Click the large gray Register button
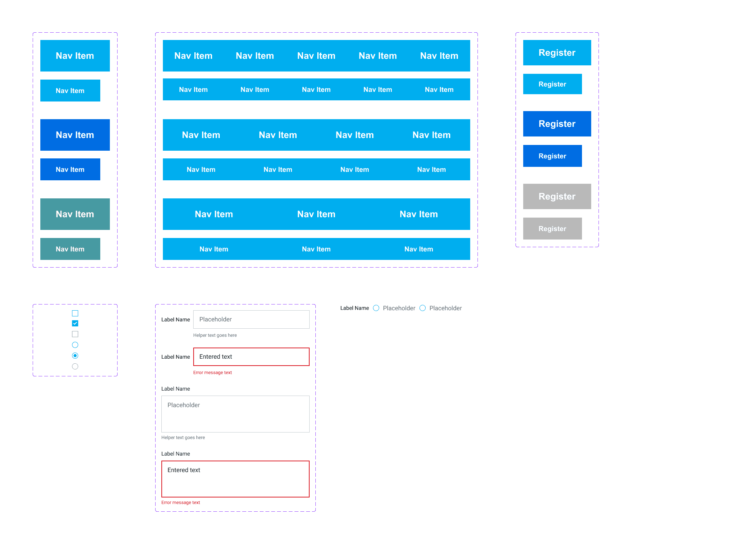Screen dimensions: 756x544 (557, 196)
